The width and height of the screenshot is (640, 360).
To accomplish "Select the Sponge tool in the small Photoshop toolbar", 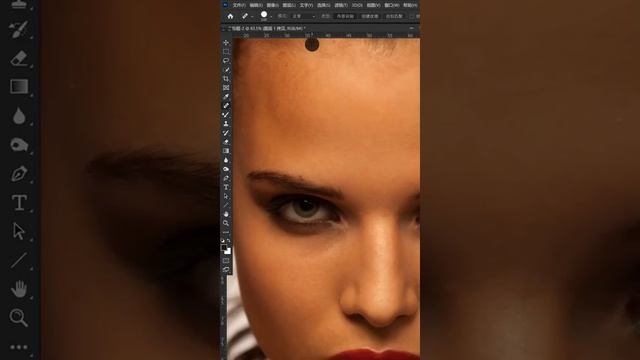I will 226,169.
